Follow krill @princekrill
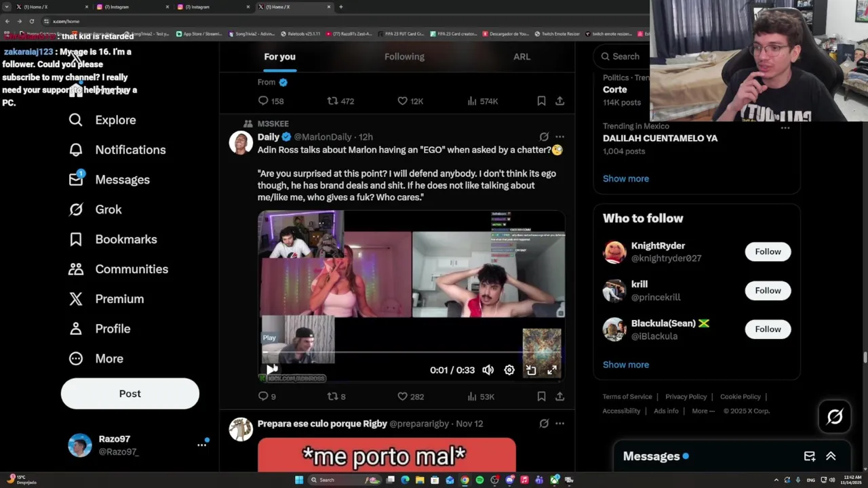The width and height of the screenshot is (868, 488). pyautogui.click(x=768, y=290)
